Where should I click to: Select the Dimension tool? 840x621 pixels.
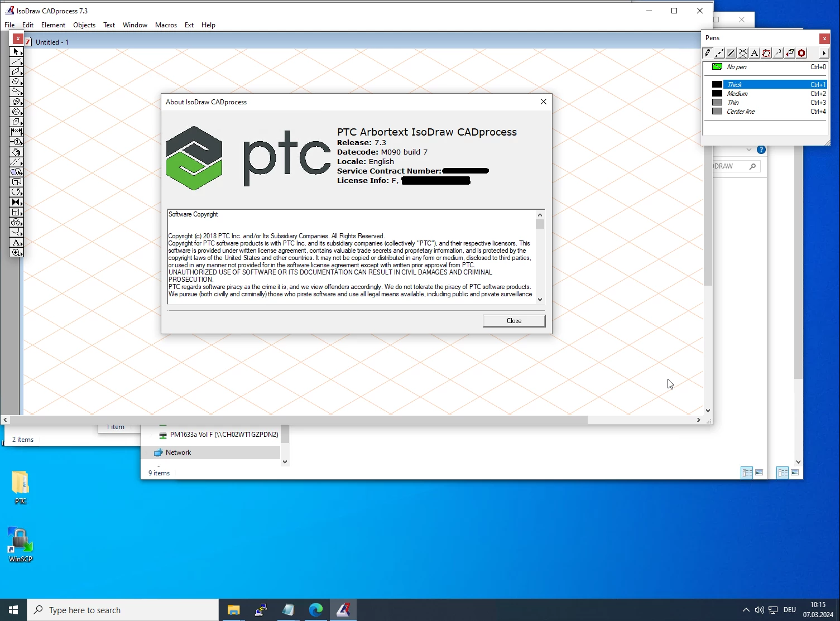(17, 132)
